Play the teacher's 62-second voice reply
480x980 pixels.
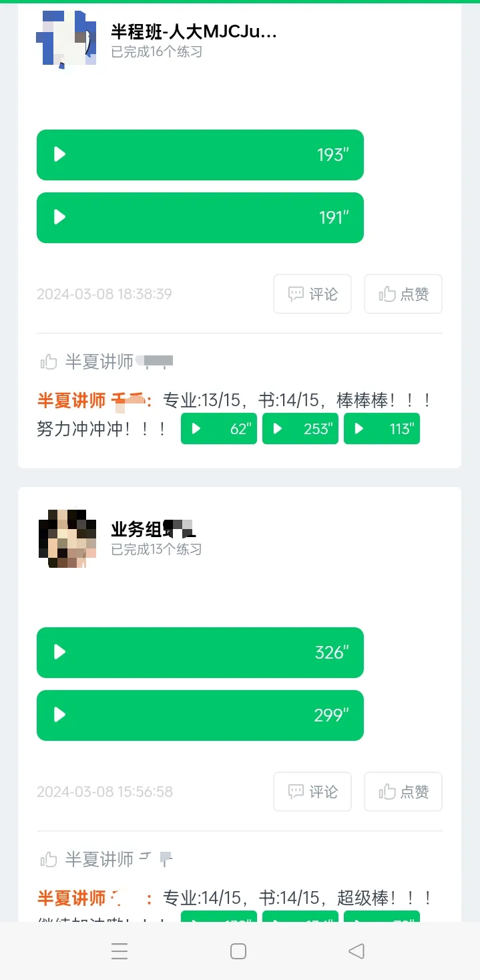(x=219, y=429)
